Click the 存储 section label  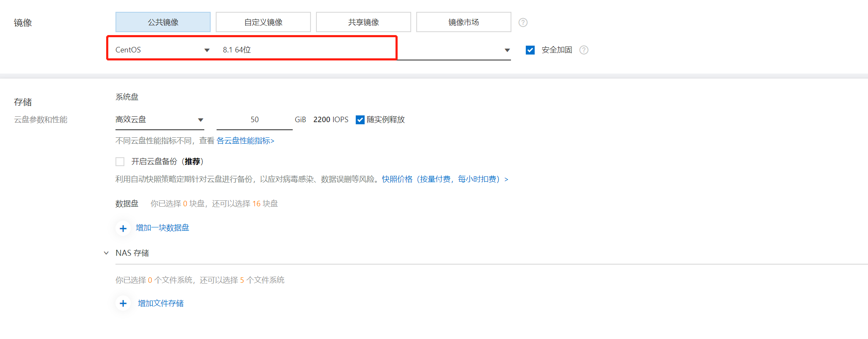pyautogui.click(x=23, y=102)
